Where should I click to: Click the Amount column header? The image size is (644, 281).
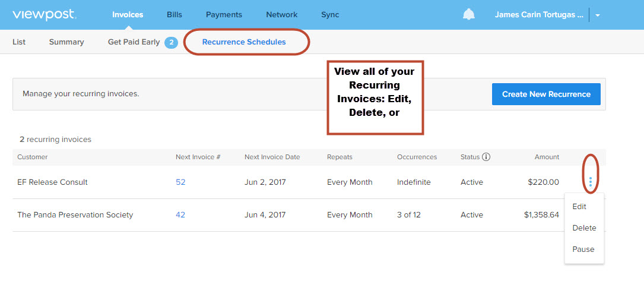pyautogui.click(x=547, y=157)
